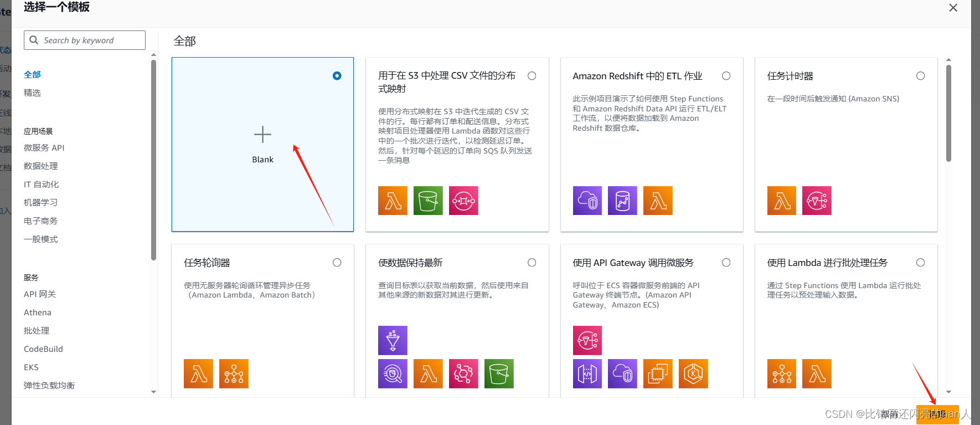Filter by 机器学习 use case
Screen dimensions: 980x425
coord(40,202)
